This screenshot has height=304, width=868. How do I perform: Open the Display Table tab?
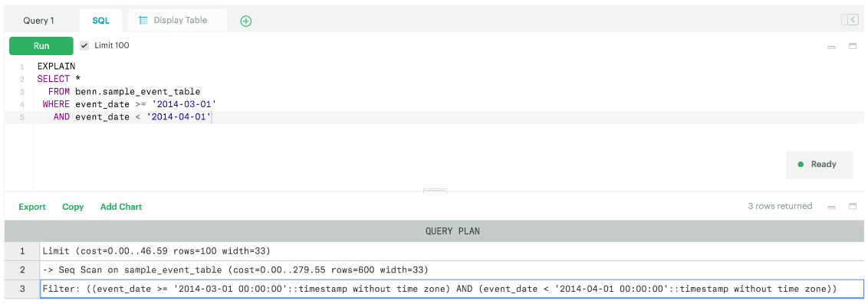[176, 21]
